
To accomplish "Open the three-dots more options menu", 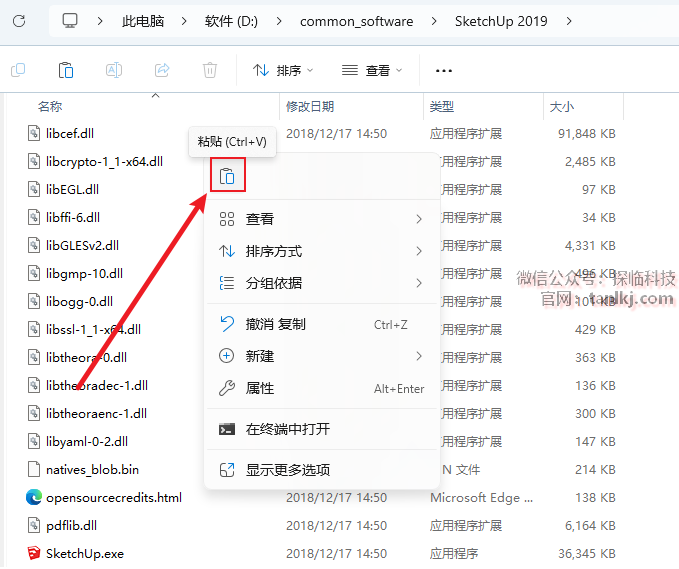I will click(444, 71).
